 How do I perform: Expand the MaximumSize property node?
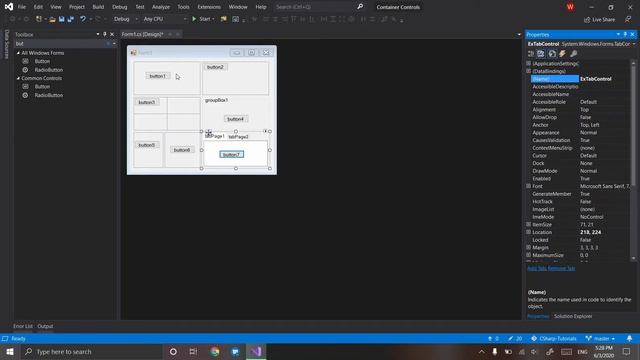(x=529, y=255)
